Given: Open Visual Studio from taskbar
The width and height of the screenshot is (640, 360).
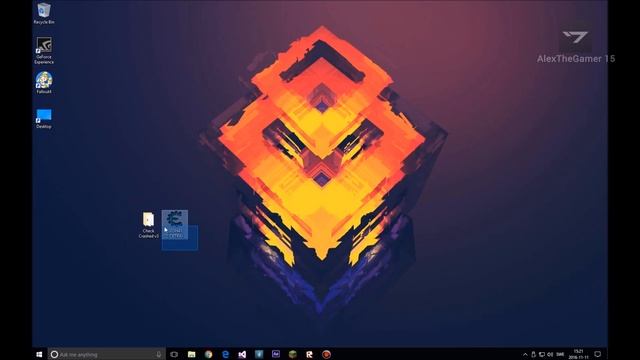Looking at the screenshot, I should [x=242, y=354].
